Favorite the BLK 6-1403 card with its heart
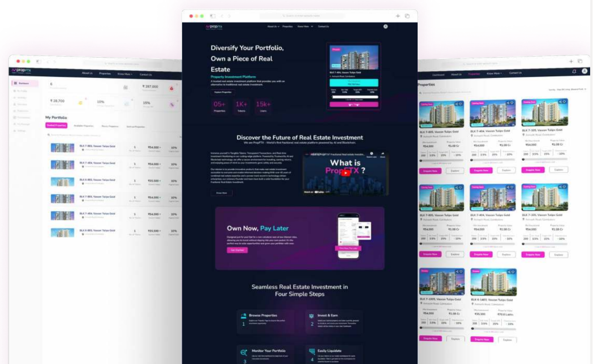Viewport: 593px width, 364px height. click(x=513, y=272)
